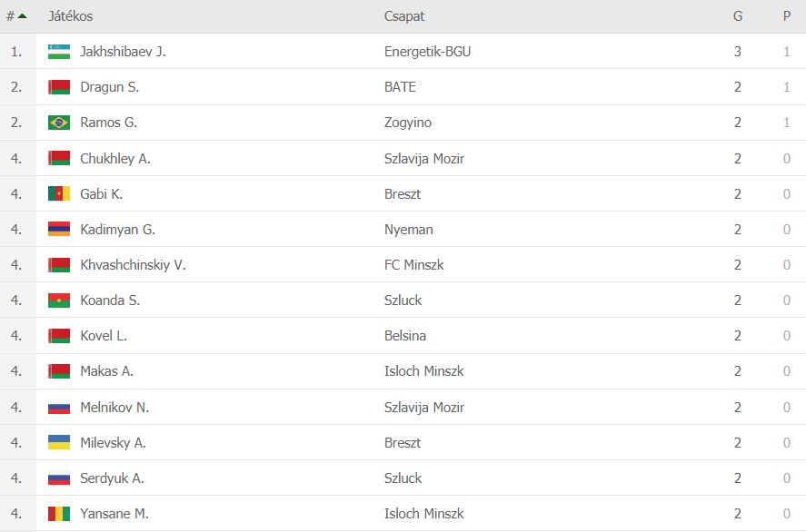This screenshot has height=532, width=806.
Task: Click the Guinea flag beside Yansane M.
Action: [59, 514]
